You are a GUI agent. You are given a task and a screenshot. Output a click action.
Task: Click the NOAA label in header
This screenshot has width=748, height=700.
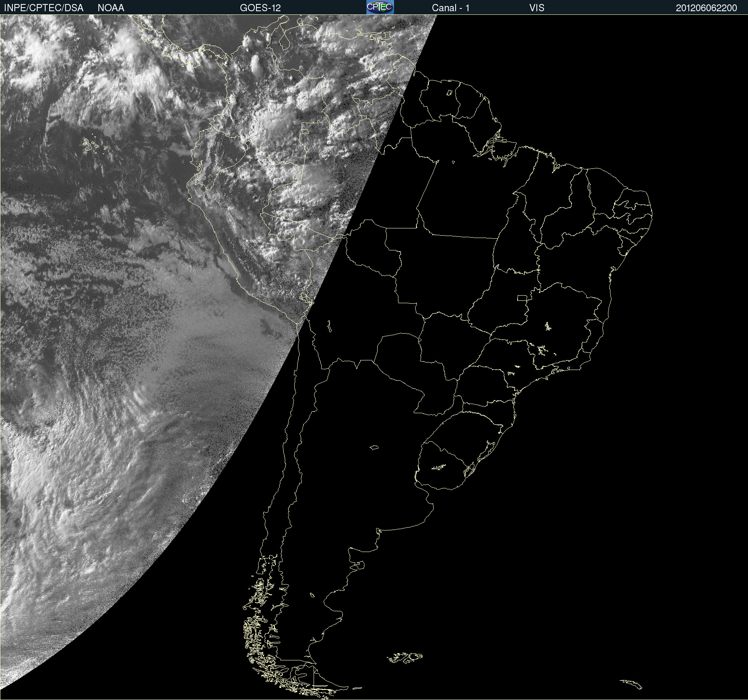(111, 8)
